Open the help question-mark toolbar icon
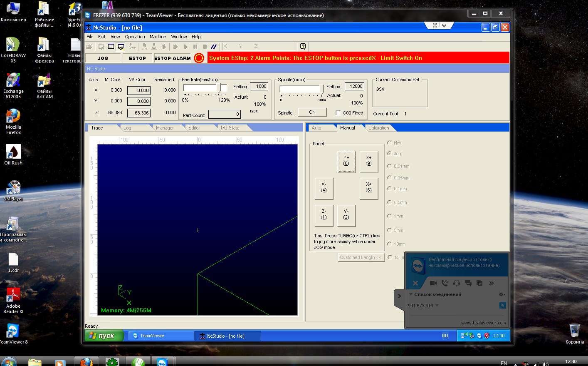The width and height of the screenshot is (588, 366). click(303, 47)
